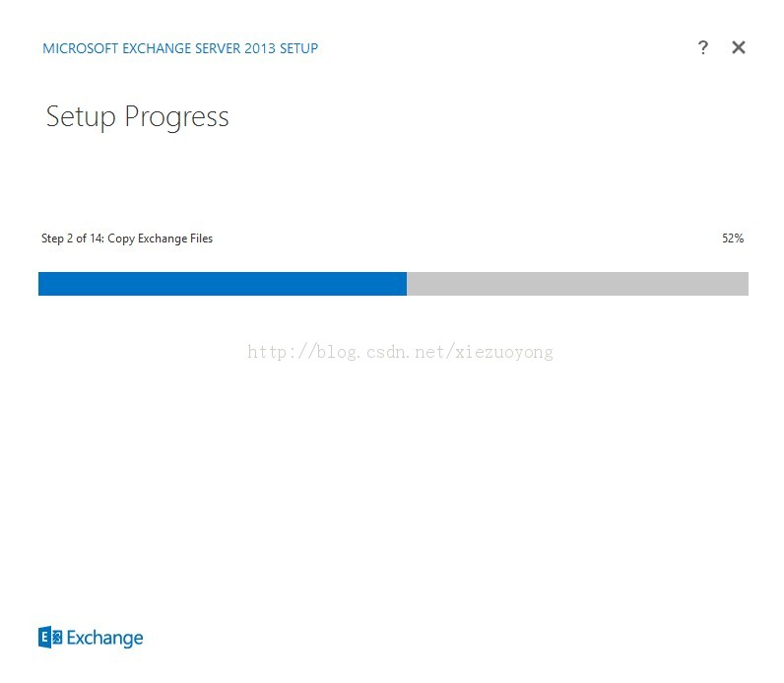The width and height of the screenshot is (784, 683).
Task: Click the word "Files" in the step text
Action: (200, 239)
